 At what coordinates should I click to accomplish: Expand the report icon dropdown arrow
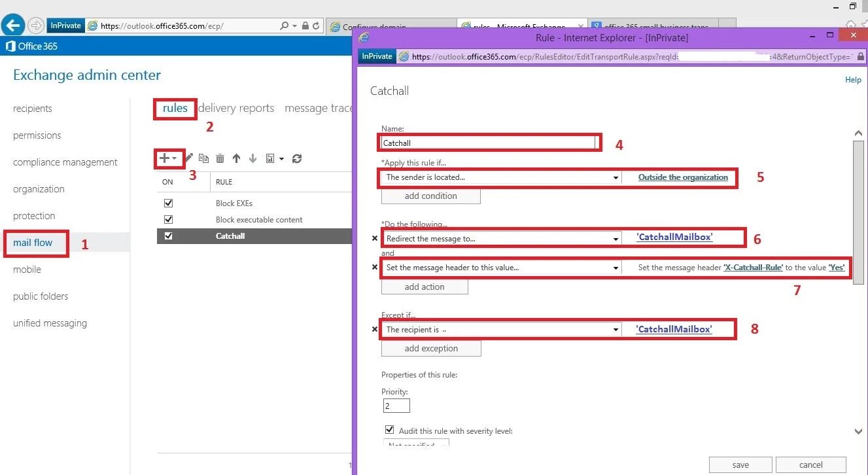(281, 158)
